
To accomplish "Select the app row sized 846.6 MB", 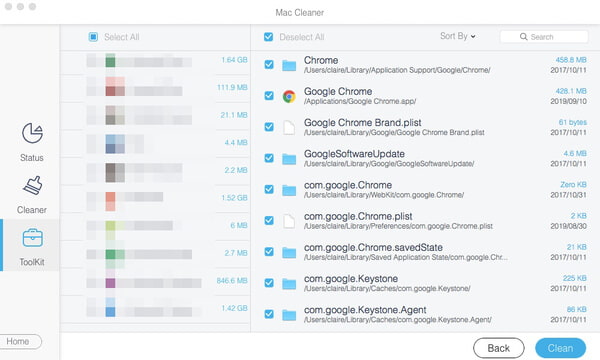I will click(155, 282).
